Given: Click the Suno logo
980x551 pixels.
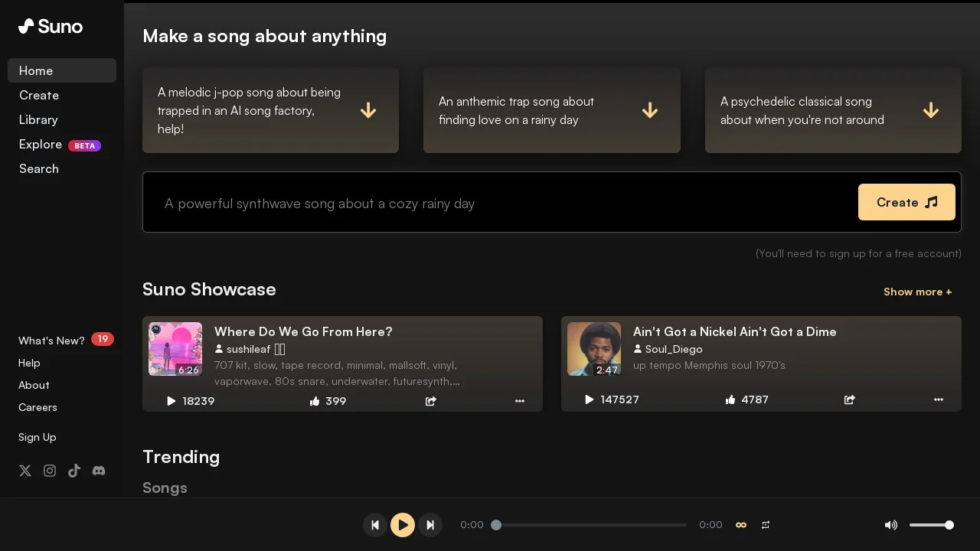Looking at the screenshot, I should click(51, 26).
